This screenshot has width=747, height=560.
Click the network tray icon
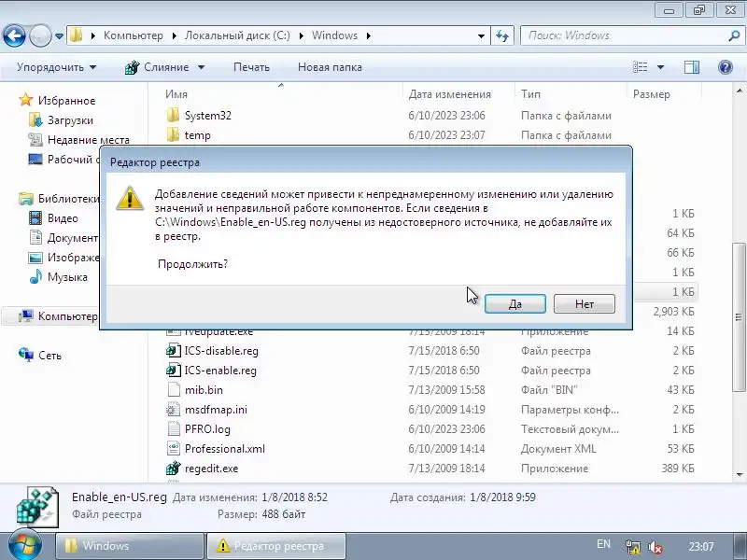point(633,547)
